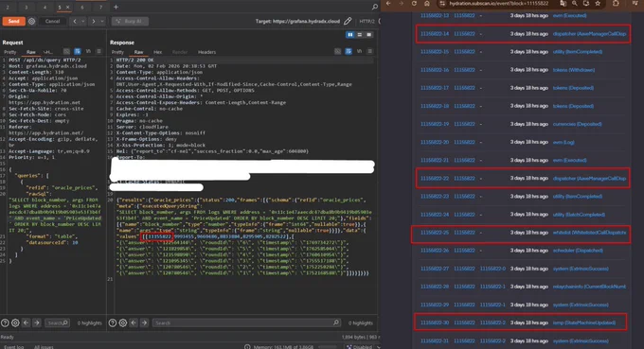The image size is (644, 349).
Task: Open the All issues tab
Action: [x=44, y=347]
